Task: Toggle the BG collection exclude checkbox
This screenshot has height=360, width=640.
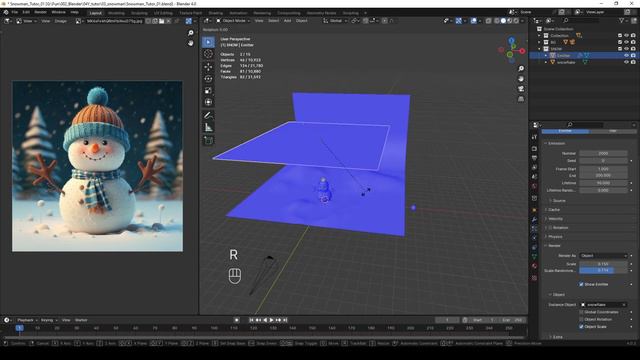Action: click(x=620, y=42)
